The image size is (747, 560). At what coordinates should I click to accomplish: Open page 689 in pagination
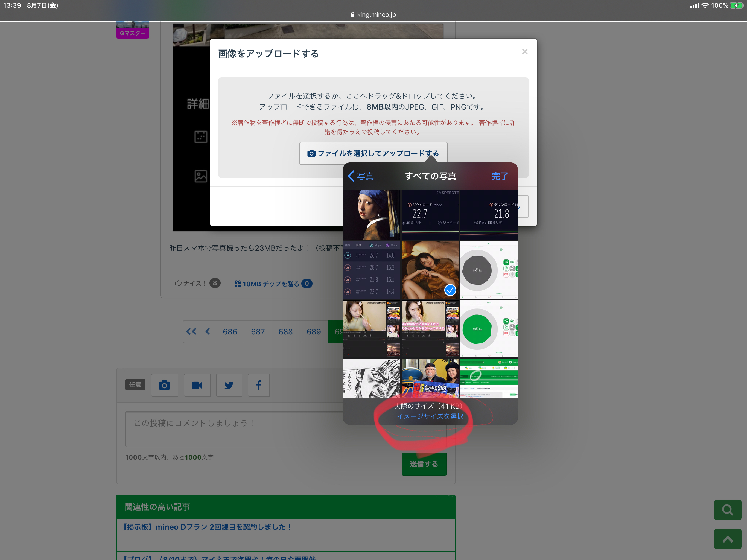(313, 332)
